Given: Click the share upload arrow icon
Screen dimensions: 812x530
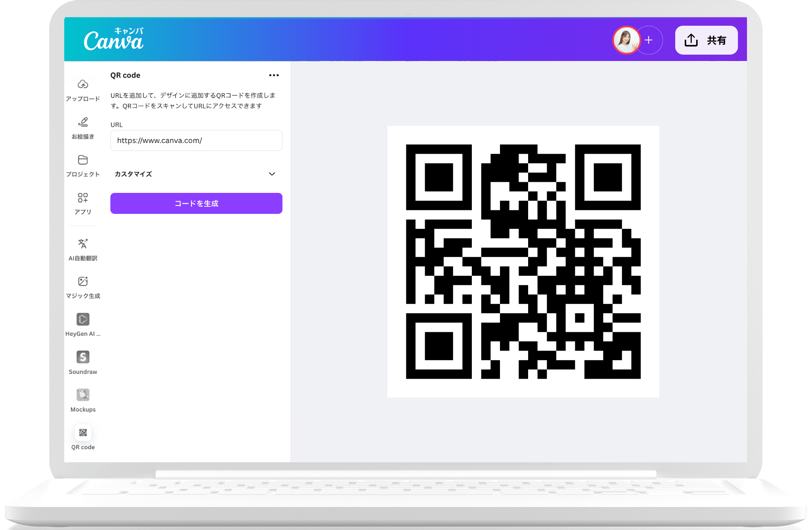Looking at the screenshot, I should click(691, 40).
